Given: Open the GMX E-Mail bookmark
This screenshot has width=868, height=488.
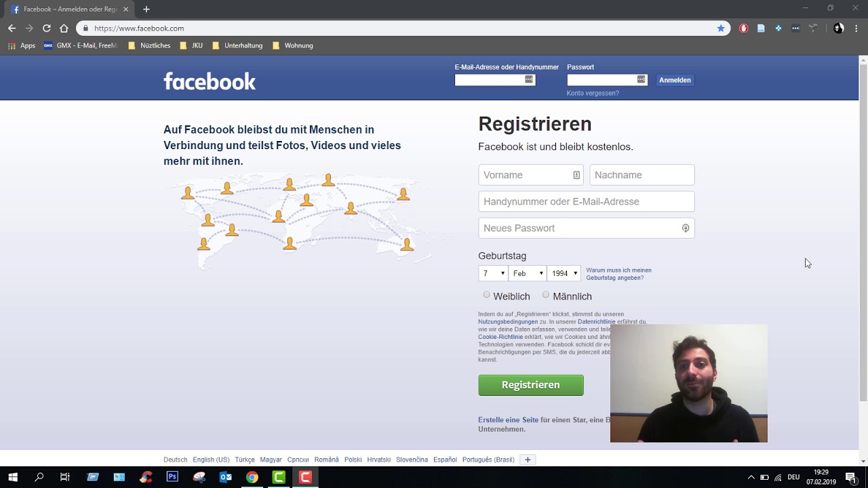Looking at the screenshot, I should coord(80,45).
